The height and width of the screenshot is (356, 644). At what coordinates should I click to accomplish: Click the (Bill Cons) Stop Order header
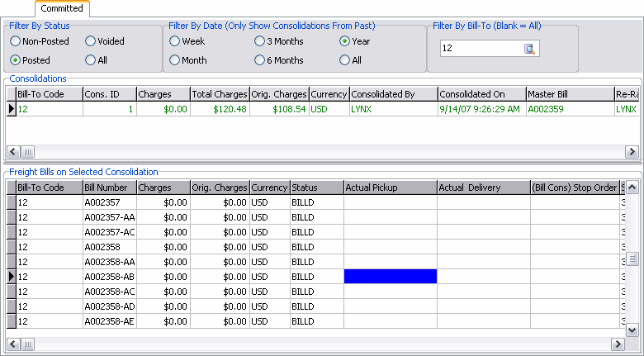(575, 187)
